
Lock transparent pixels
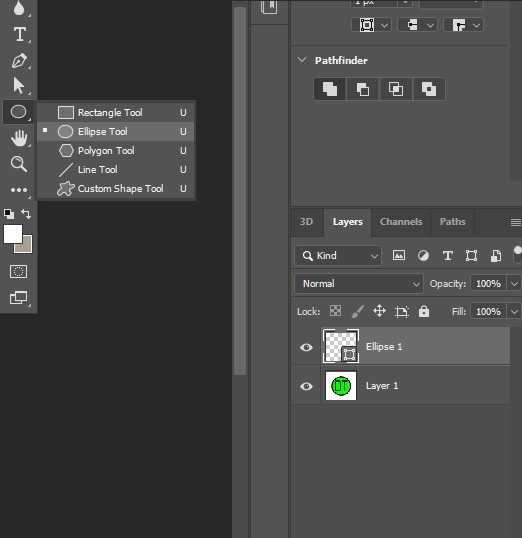coord(335,311)
